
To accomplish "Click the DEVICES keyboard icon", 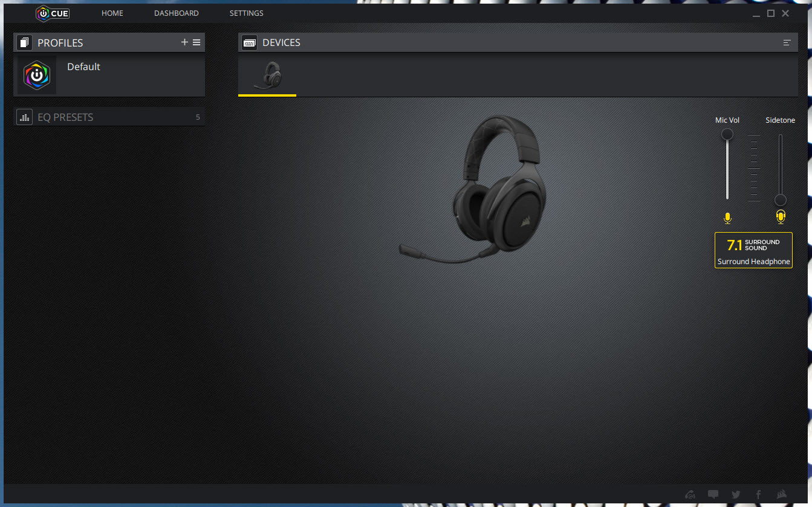I will (x=249, y=43).
